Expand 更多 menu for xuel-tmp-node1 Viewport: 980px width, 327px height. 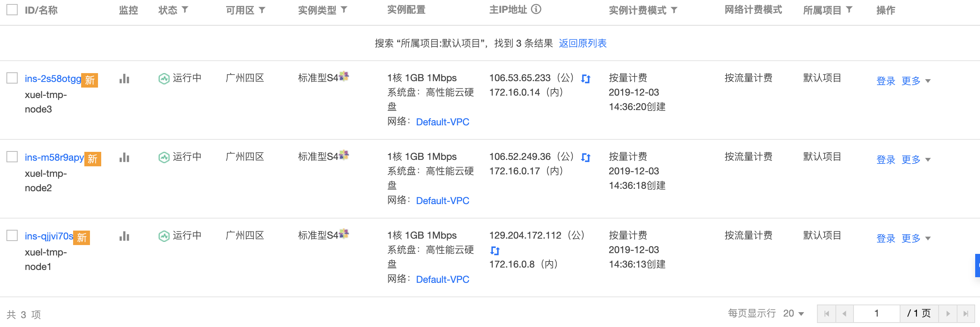click(915, 238)
